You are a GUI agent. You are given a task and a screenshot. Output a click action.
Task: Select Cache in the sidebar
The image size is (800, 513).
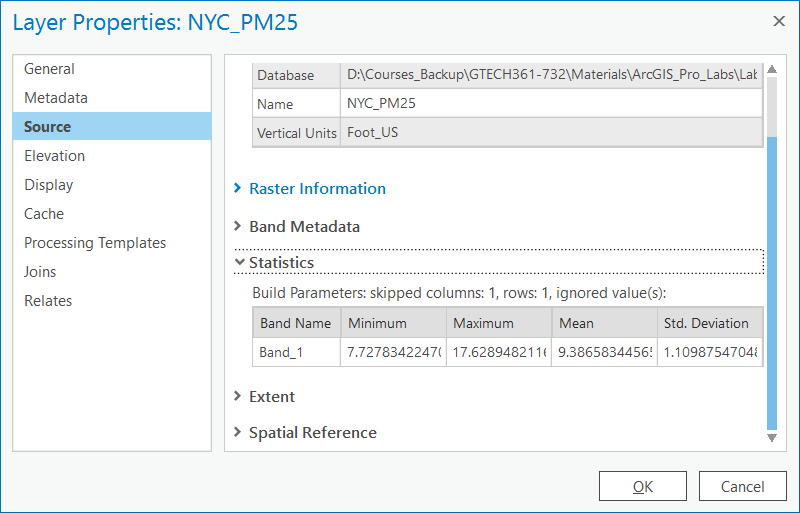coord(44,214)
